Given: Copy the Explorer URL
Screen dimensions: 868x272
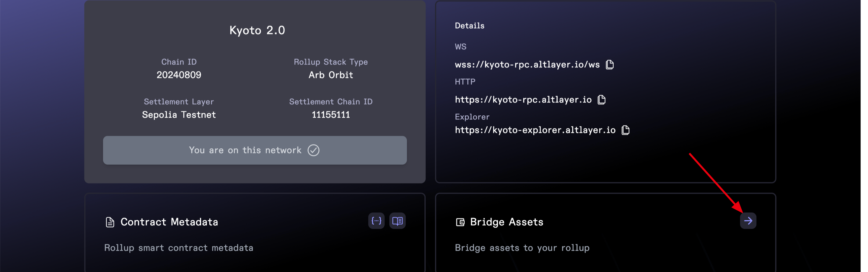Looking at the screenshot, I should tap(626, 130).
